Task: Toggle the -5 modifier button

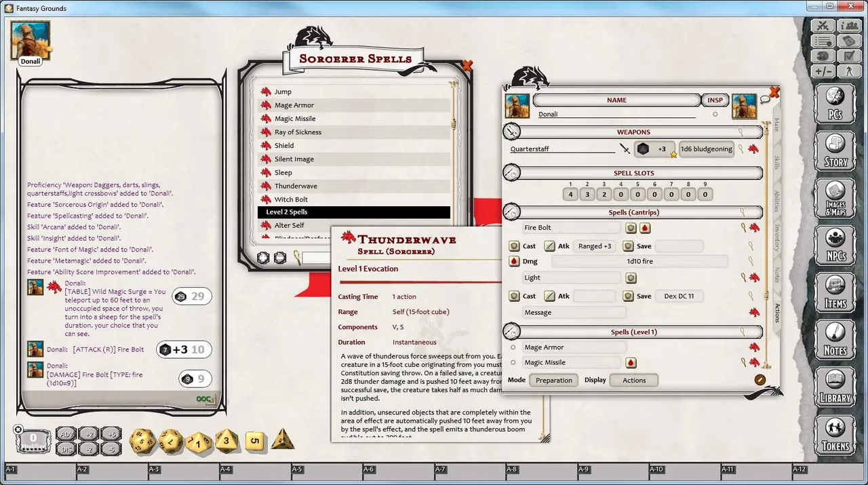Action: (111, 448)
